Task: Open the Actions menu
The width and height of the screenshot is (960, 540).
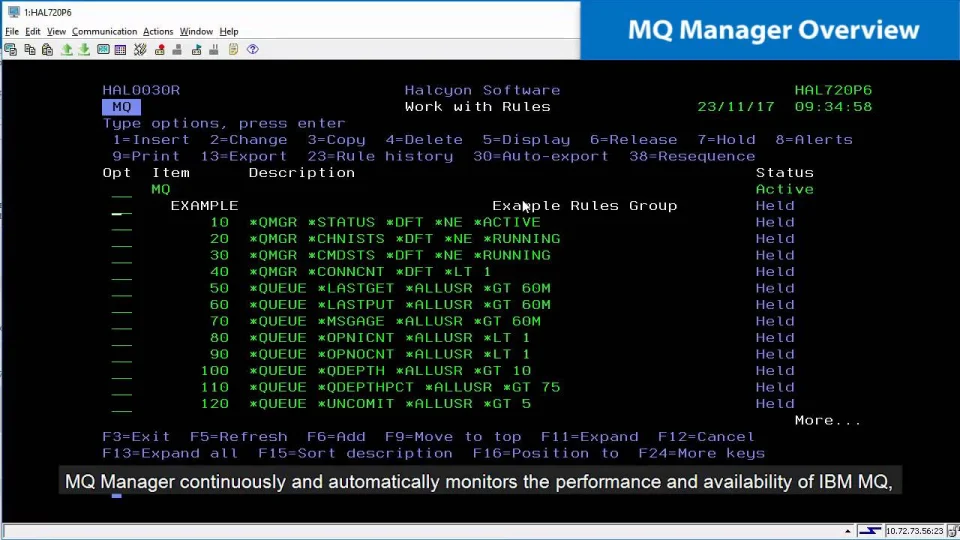Action: click(x=158, y=31)
